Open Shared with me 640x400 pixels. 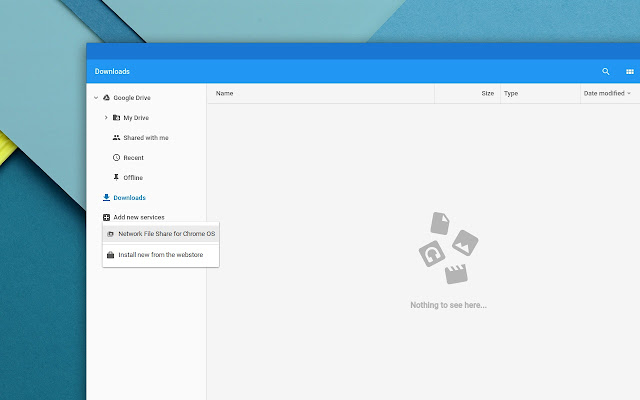click(146, 138)
